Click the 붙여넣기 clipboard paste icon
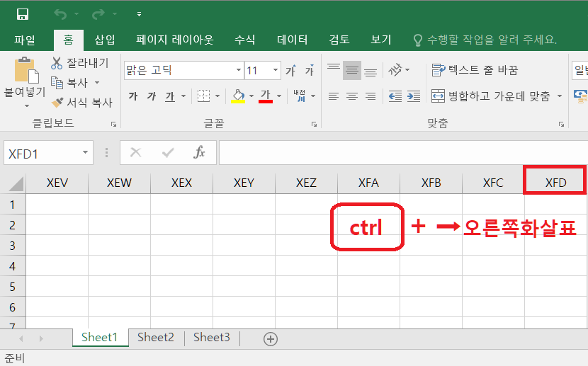The height and width of the screenshot is (366, 588). (x=26, y=70)
